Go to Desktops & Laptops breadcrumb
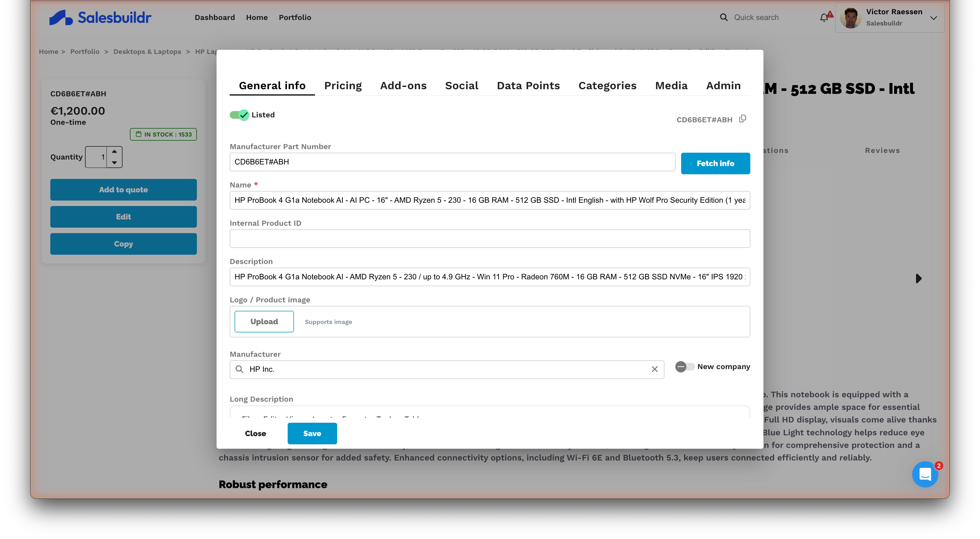The image size is (980, 539). [x=147, y=51]
